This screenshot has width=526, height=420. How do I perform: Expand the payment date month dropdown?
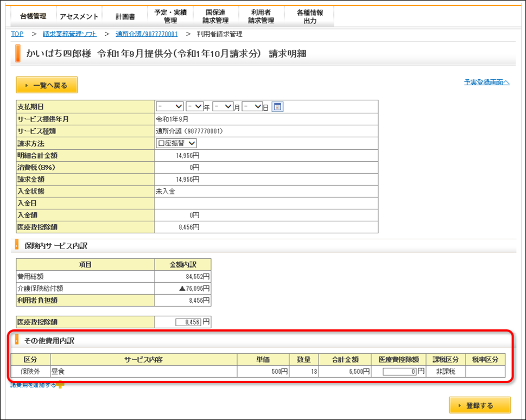click(223, 107)
